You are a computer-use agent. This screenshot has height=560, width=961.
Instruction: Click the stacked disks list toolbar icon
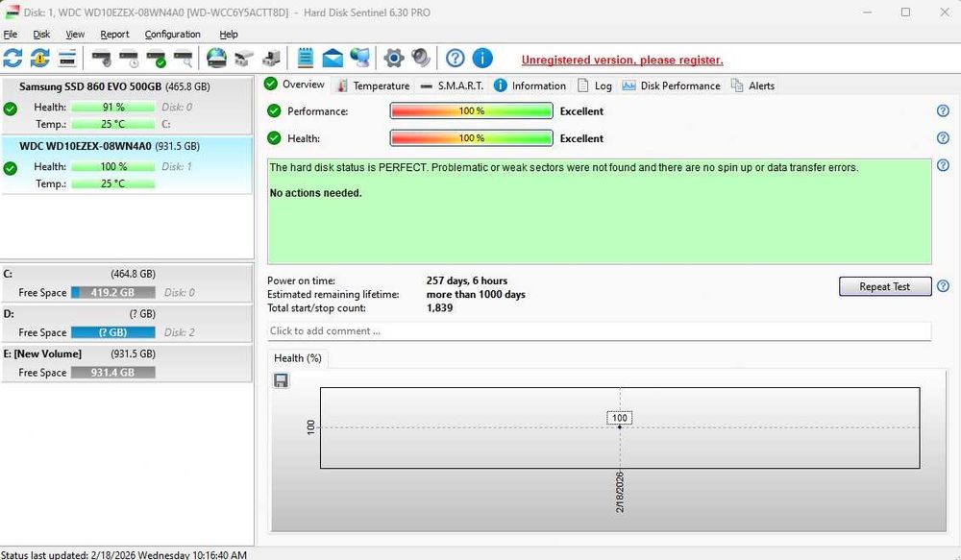click(67, 59)
